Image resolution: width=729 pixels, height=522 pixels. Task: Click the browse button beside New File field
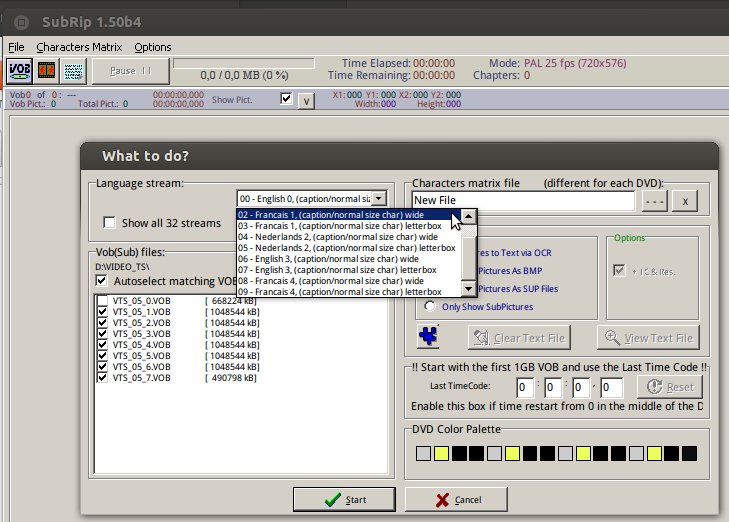tap(654, 201)
